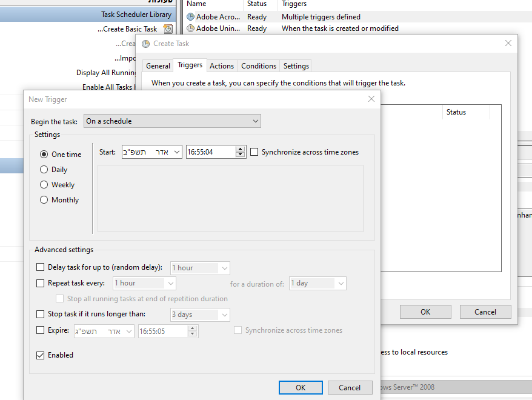Close the New Trigger dialog
Image resolution: width=532 pixels, height=400 pixels.
tap(371, 99)
